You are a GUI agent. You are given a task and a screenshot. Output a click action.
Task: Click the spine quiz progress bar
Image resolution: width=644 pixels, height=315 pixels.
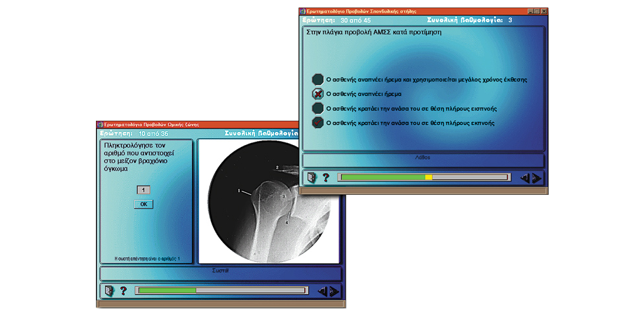[x=423, y=177]
